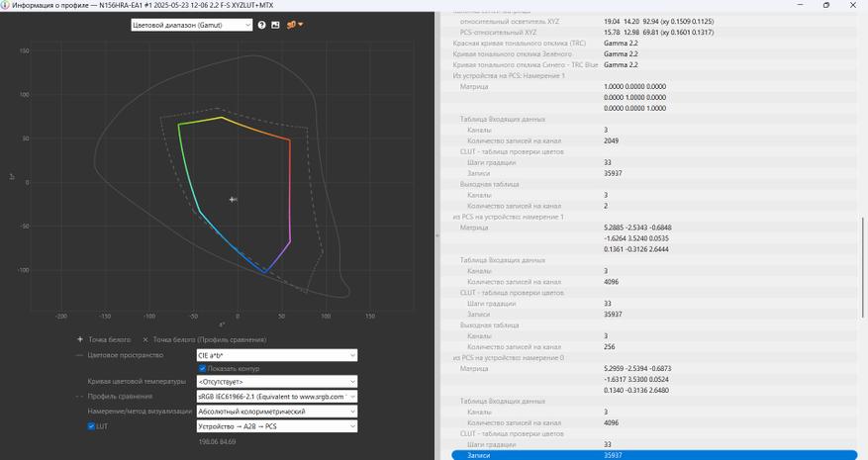868x460 pixels.
Task: Click the profile info window title icon
Action: pos(5,5)
